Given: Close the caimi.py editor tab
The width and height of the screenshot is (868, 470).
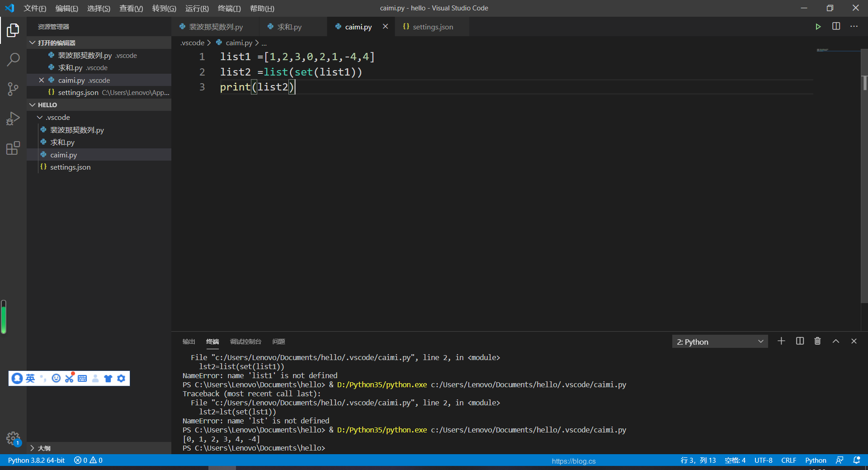Looking at the screenshot, I should click(385, 27).
